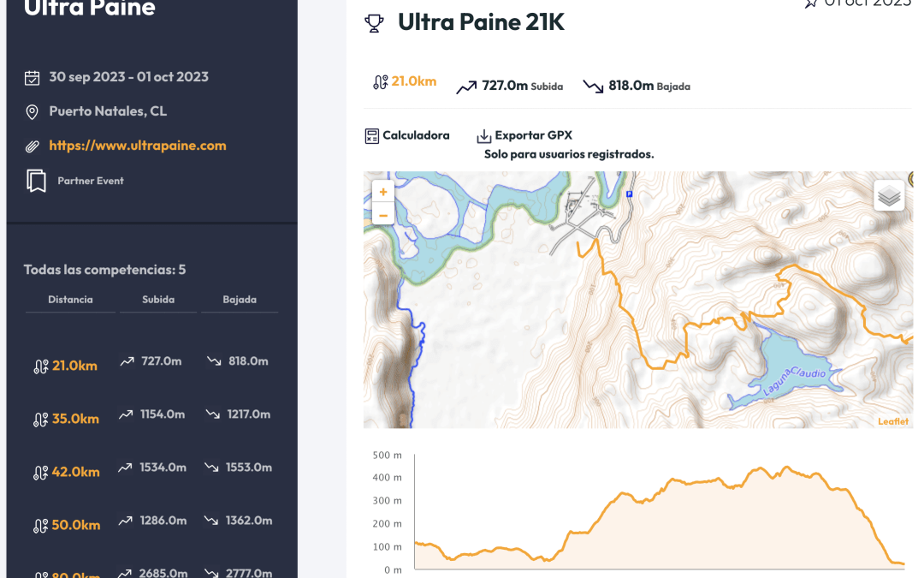
Task: Select the 35.0km competition
Action: click(x=75, y=419)
